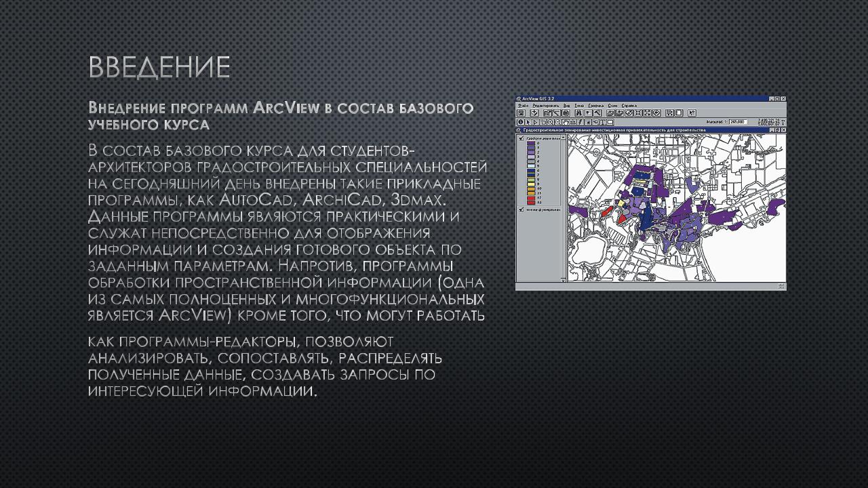The width and height of the screenshot is (868, 488).
Task: Click the Edit Legend toolbar icon
Action: [x=556, y=113]
